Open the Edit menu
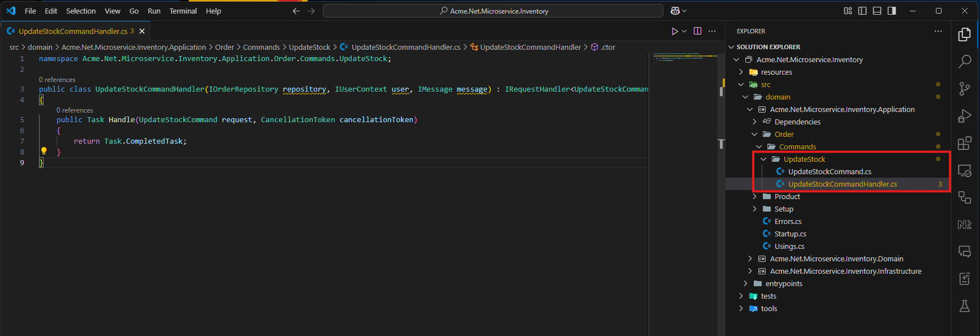Image resolution: width=980 pixels, height=336 pixels. point(51,11)
